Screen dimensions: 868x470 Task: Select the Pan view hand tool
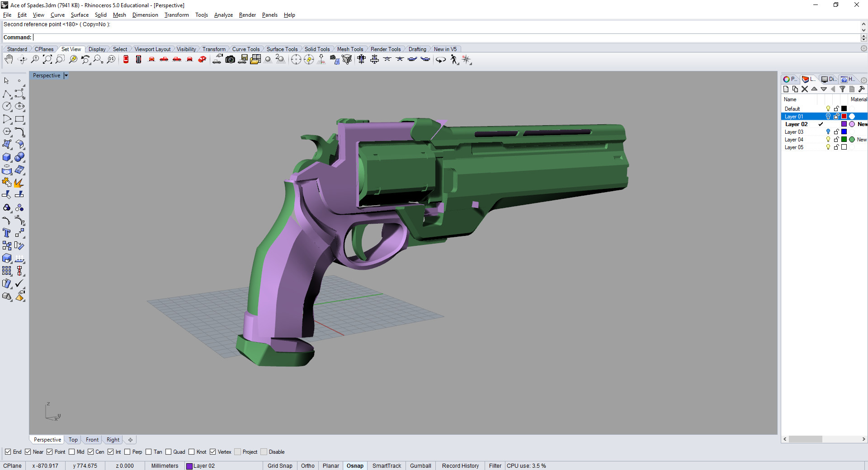(9, 59)
